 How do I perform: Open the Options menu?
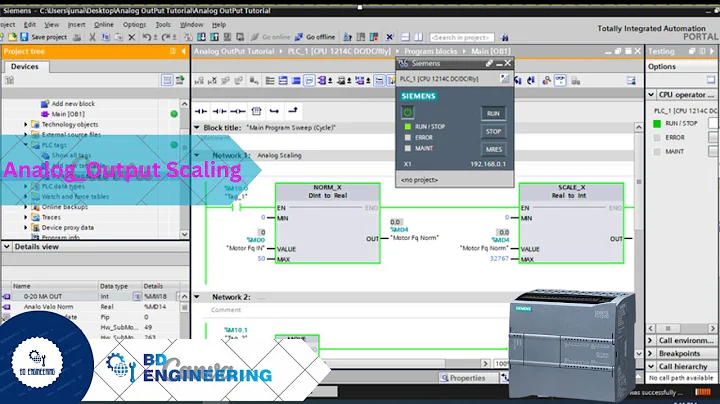134,24
